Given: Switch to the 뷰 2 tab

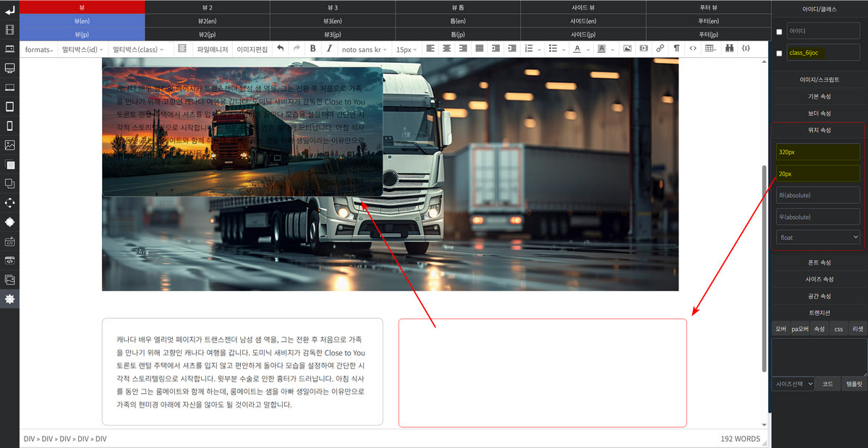Looking at the screenshot, I should [x=208, y=7].
